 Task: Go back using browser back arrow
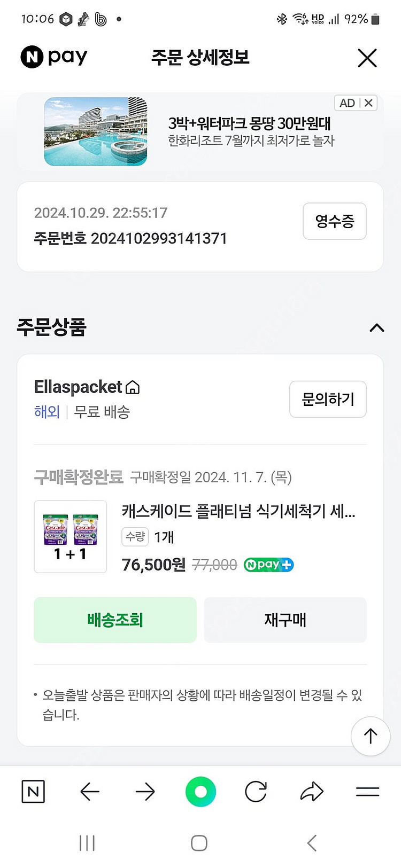click(x=90, y=791)
